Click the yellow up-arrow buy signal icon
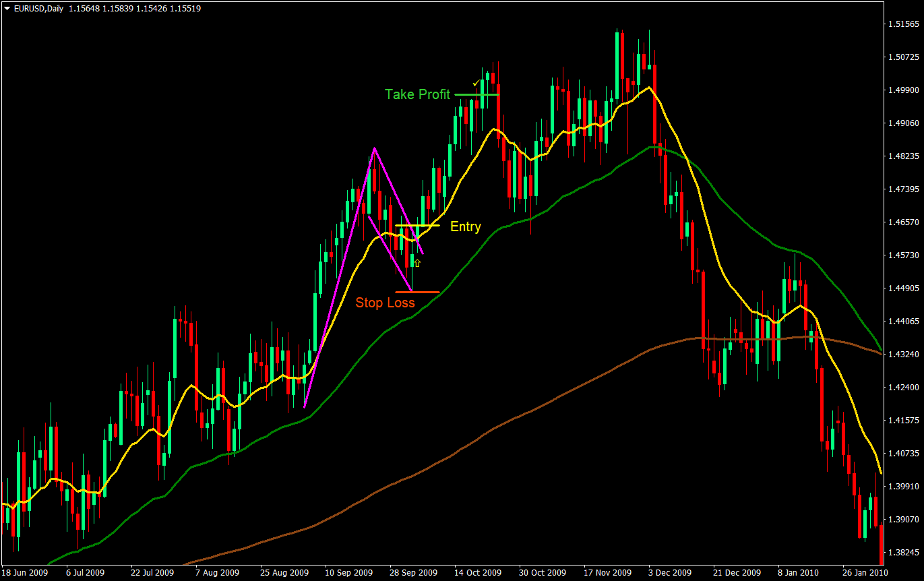The image size is (924, 581). [x=417, y=263]
